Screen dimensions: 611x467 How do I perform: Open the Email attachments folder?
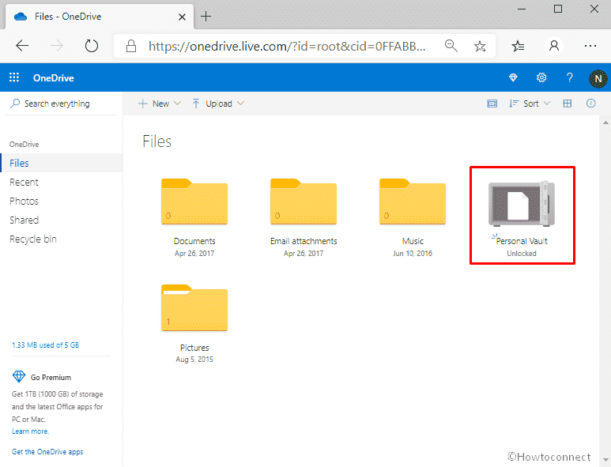pos(304,202)
